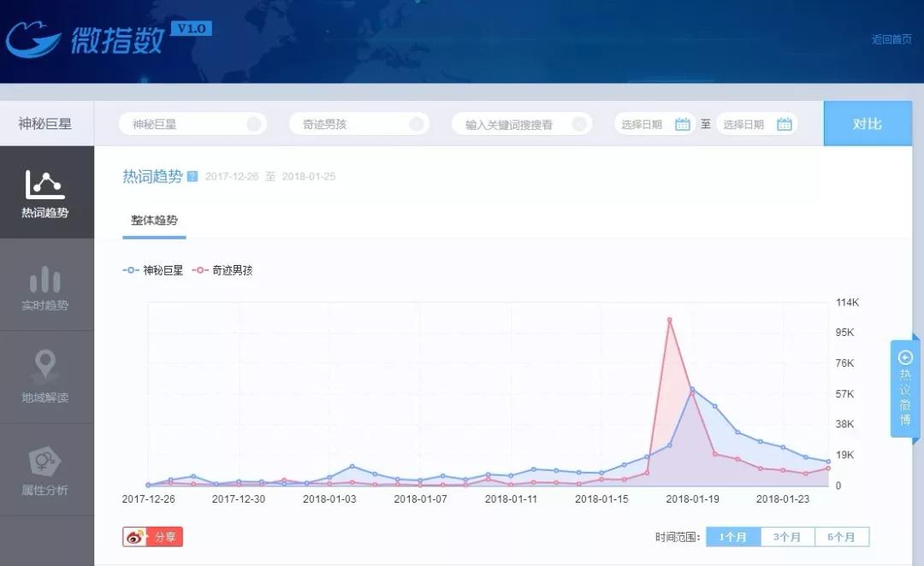The image size is (924, 566).
Task: Clear the 神秘巨星 keyword field
Action: coord(253,124)
